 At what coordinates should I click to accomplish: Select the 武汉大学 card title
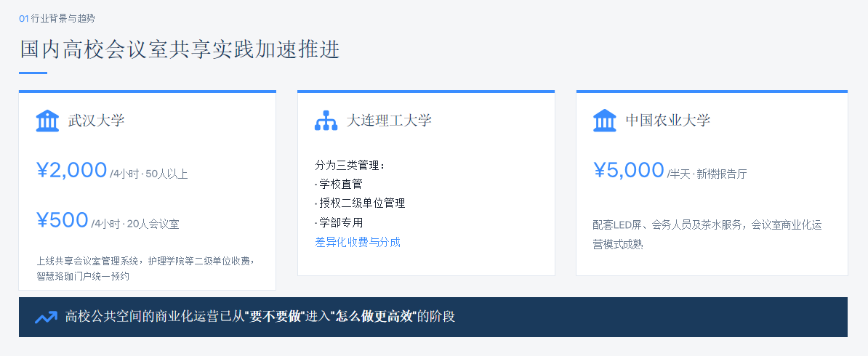point(96,121)
